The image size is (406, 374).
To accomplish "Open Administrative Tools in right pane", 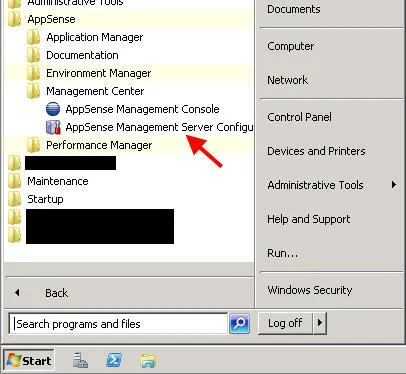I will [x=332, y=185].
